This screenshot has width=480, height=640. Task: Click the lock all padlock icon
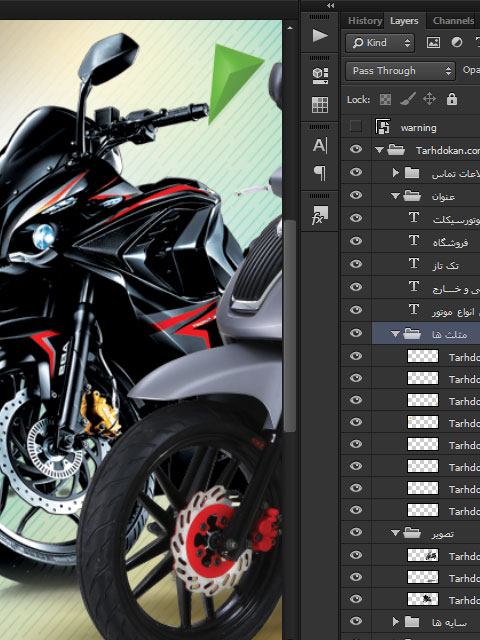(452, 99)
